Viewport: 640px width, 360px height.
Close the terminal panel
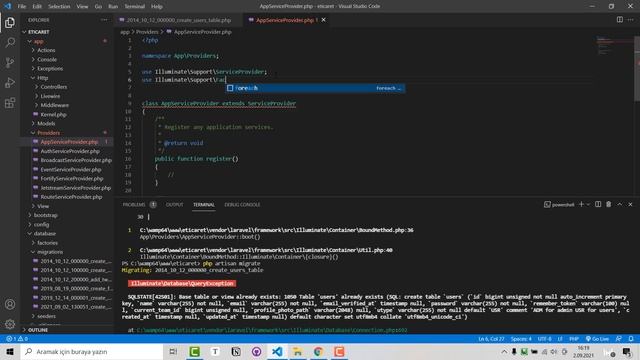tap(630, 204)
